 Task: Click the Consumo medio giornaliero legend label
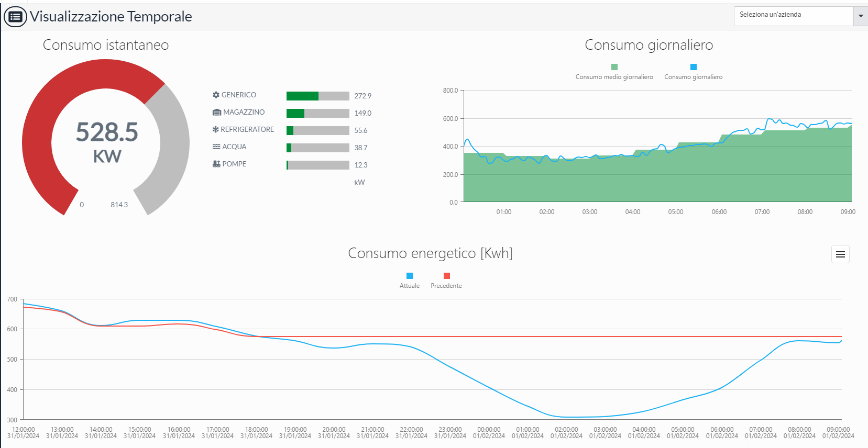tap(614, 77)
